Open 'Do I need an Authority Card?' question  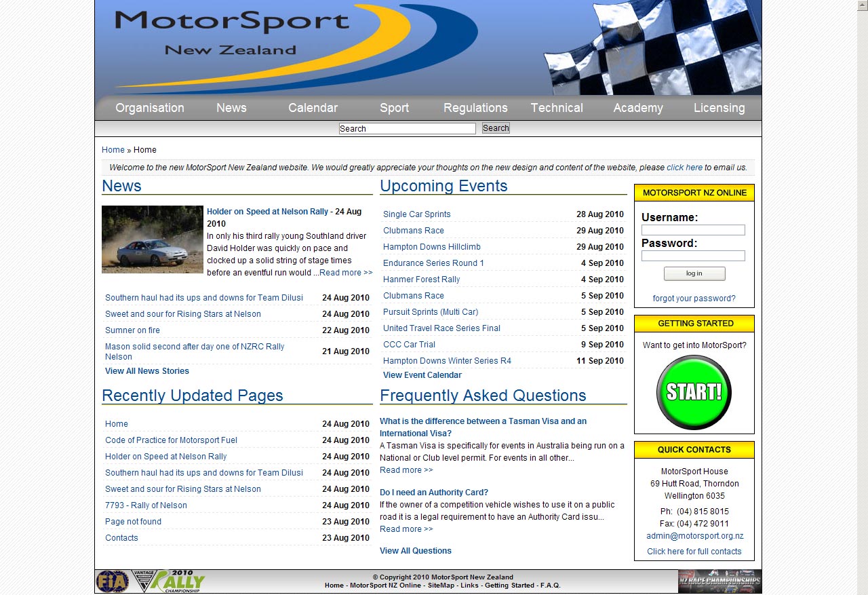pos(434,493)
